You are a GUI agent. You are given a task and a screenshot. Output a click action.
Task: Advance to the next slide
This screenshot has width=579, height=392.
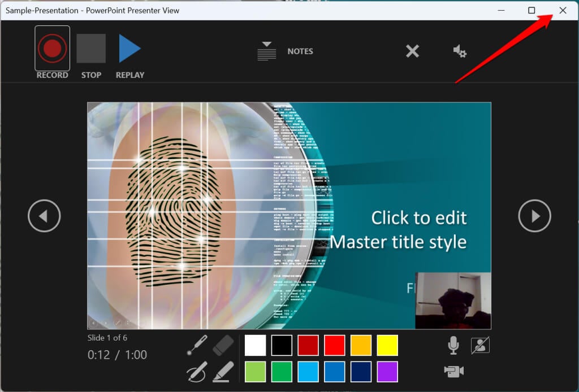534,215
